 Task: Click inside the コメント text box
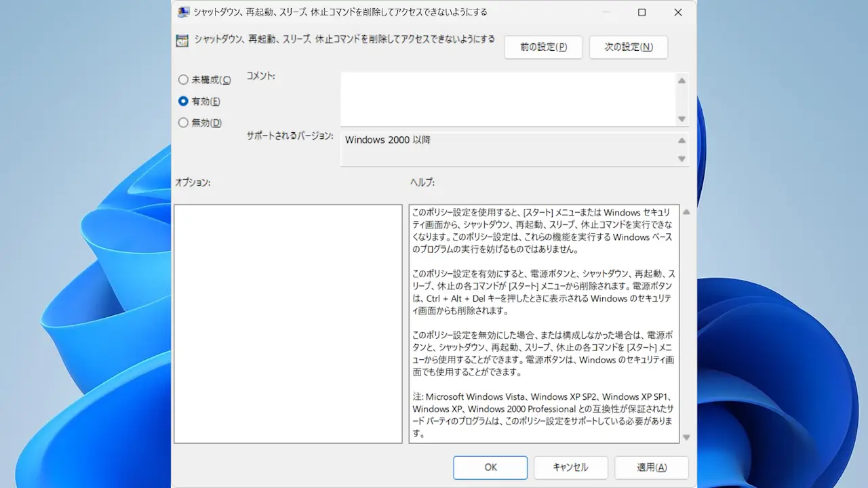pyautogui.click(x=508, y=99)
